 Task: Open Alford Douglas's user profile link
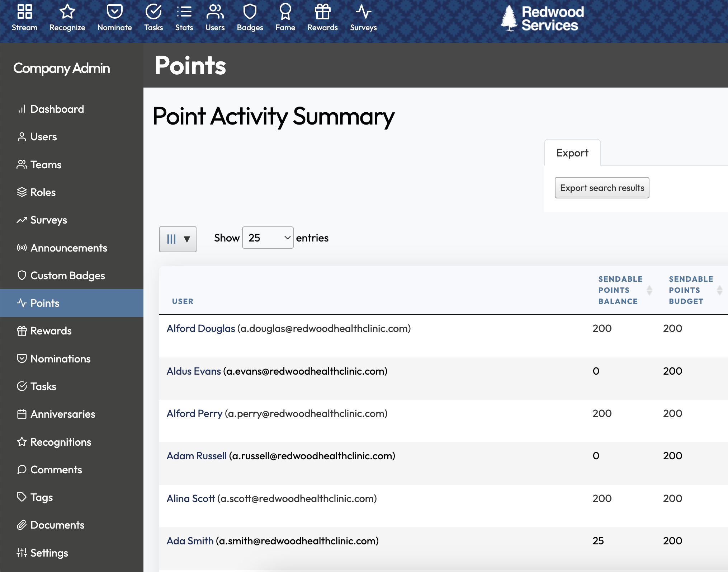[x=200, y=328]
